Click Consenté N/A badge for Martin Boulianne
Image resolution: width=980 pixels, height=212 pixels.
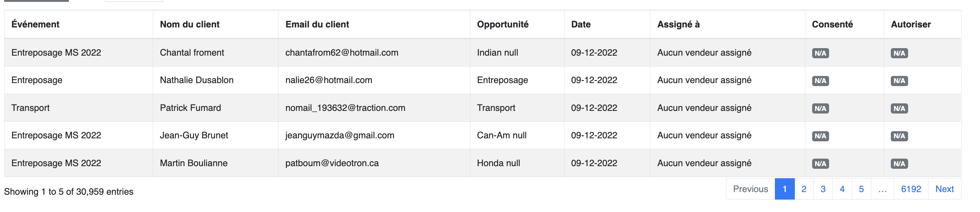[x=820, y=164]
